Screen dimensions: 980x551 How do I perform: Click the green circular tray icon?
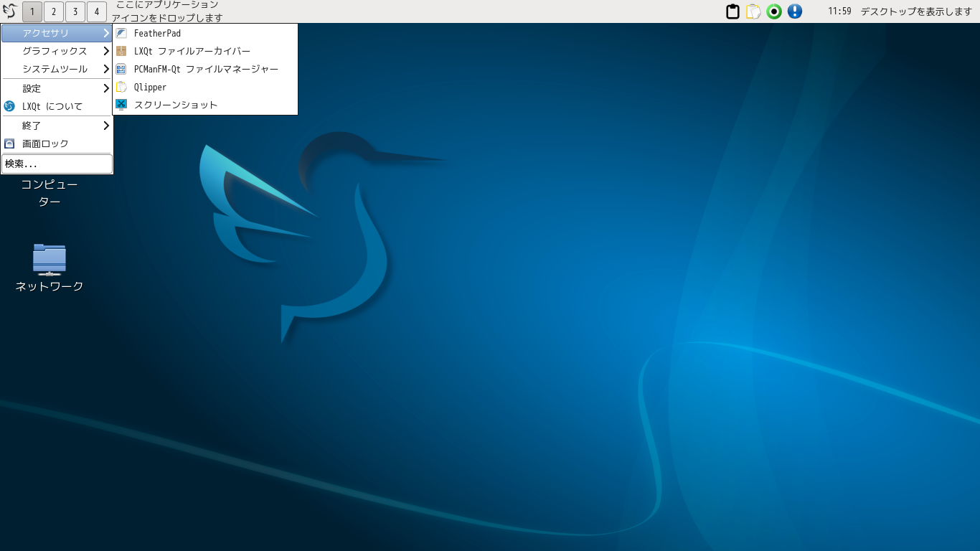coord(774,11)
